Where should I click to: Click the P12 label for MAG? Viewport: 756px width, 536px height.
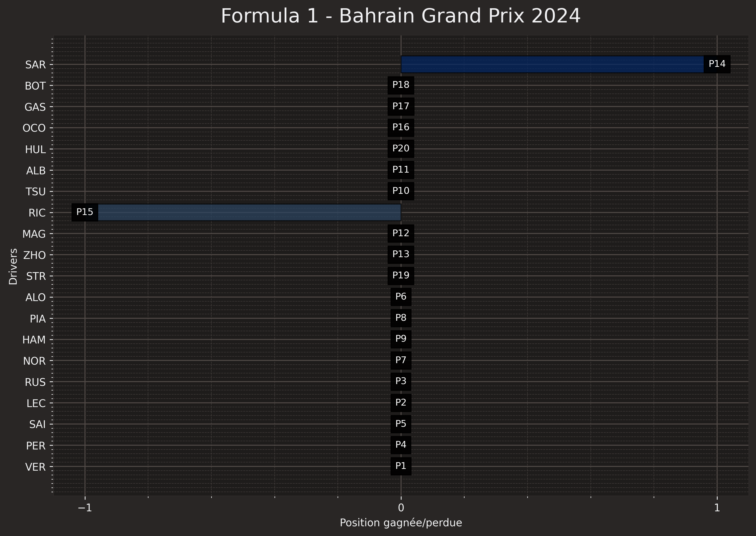[x=400, y=233]
